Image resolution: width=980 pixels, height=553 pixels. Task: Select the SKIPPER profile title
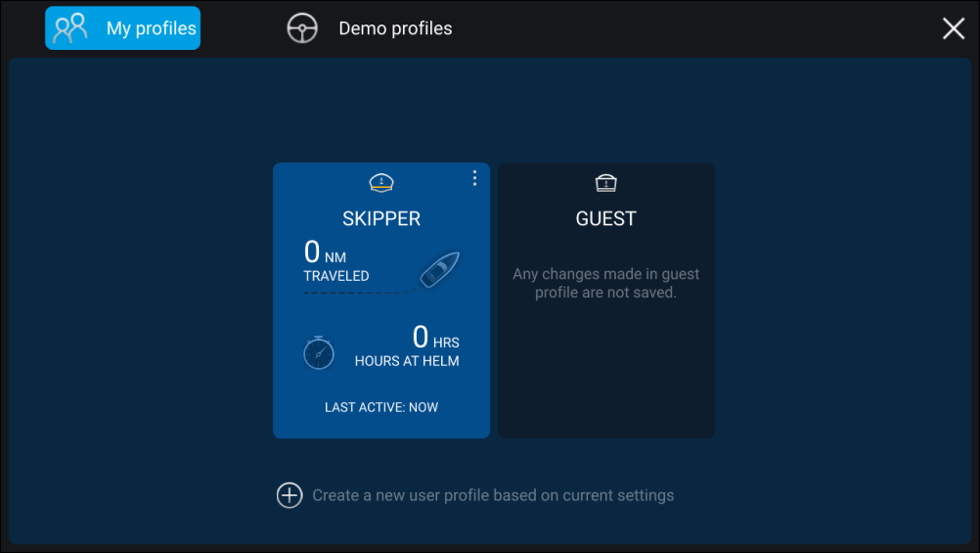click(380, 218)
